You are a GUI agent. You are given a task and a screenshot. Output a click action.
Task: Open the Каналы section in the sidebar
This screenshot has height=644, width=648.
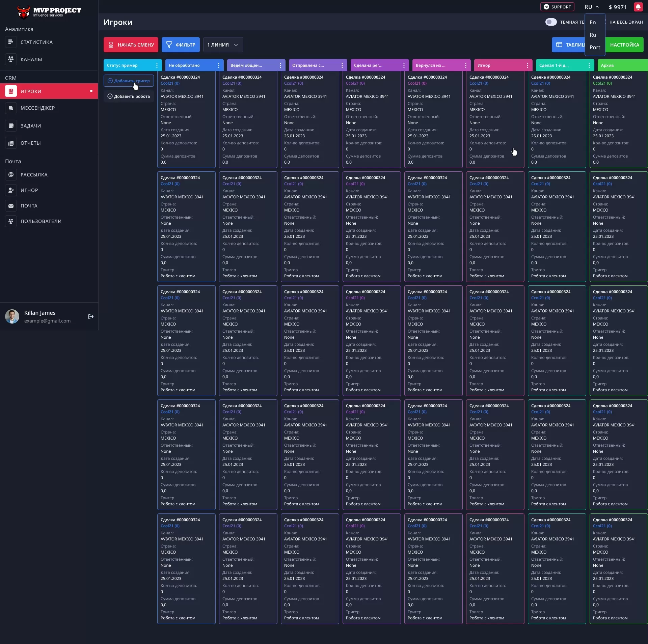click(31, 59)
